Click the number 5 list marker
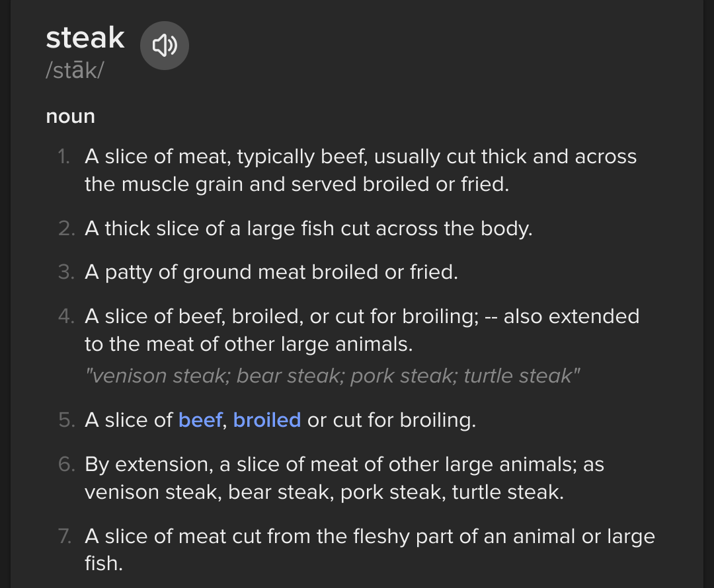This screenshot has width=714, height=588. [65, 420]
